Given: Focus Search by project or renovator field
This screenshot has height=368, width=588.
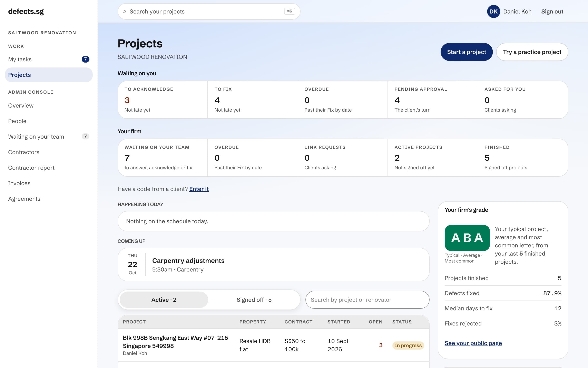Looking at the screenshot, I should coord(367,300).
